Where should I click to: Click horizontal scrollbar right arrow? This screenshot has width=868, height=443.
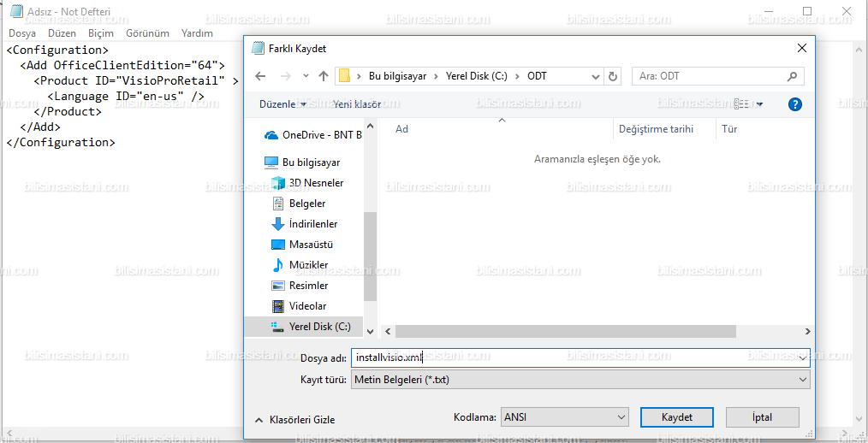click(x=808, y=331)
